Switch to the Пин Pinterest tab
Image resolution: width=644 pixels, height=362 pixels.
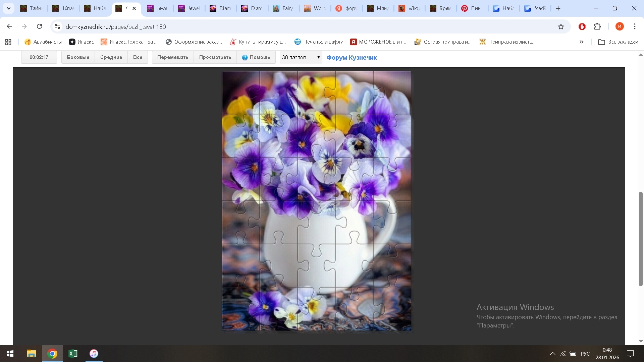pyautogui.click(x=471, y=8)
